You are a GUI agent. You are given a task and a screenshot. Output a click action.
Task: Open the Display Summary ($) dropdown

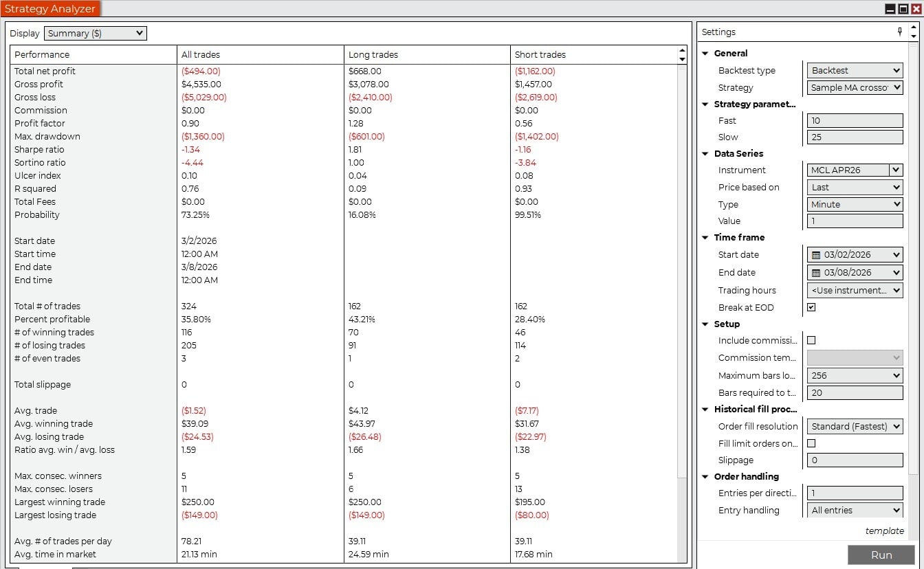pos(96,33)
